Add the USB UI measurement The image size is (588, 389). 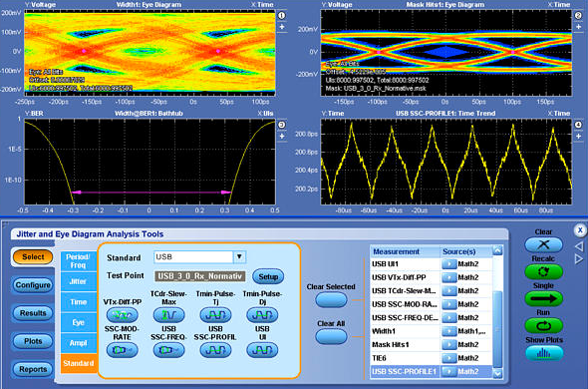(262, 350)
